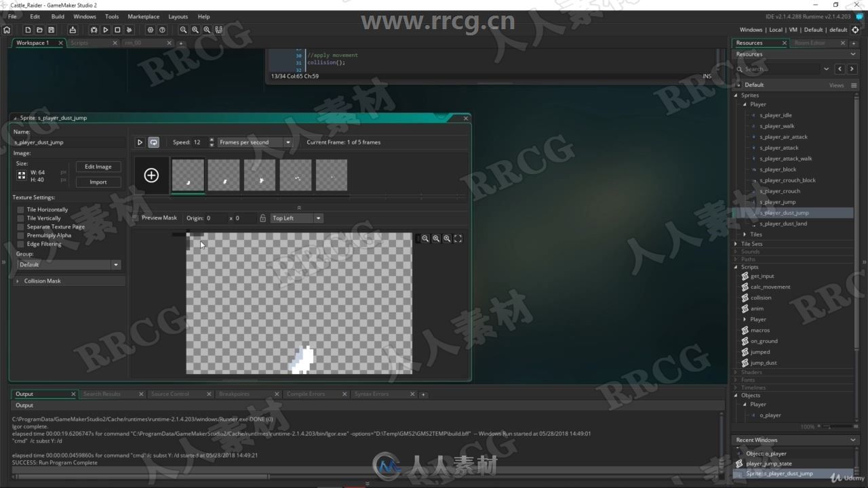This screenshot has width=868, height=488.
Task: Click the Create Executable icon
Action: coord(73,30)
